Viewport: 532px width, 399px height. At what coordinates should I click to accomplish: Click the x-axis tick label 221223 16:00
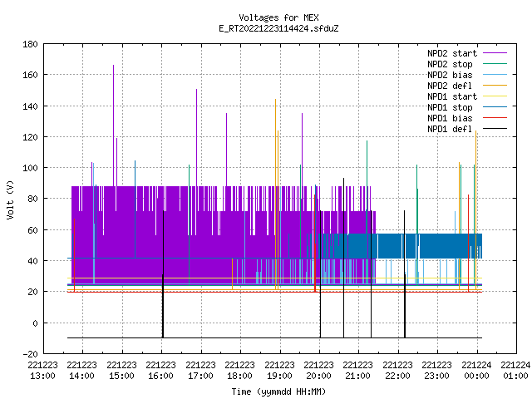160,371
